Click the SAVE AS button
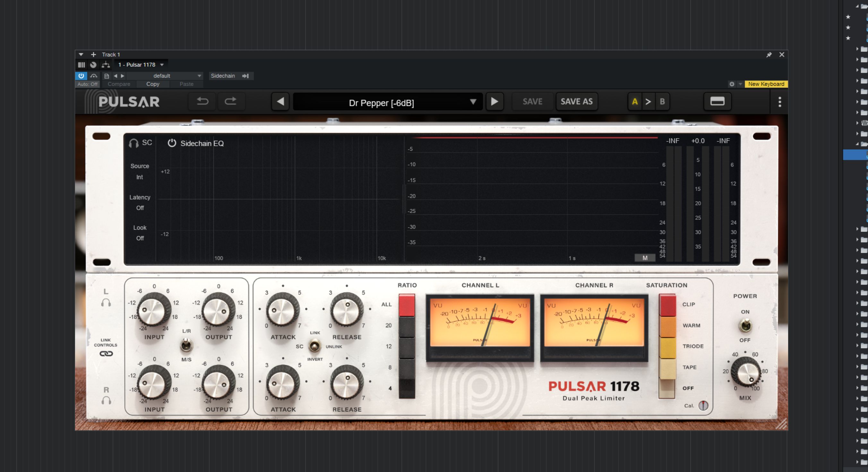This screenshot has height=472, width=868. click(577, 101)
